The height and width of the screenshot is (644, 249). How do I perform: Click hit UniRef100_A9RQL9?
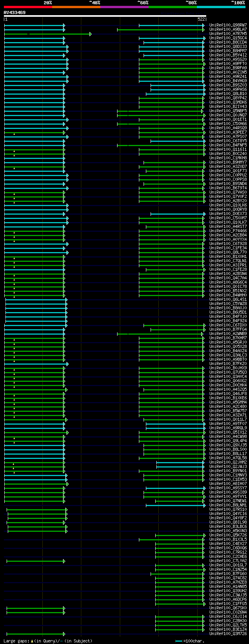coord(228,428)
